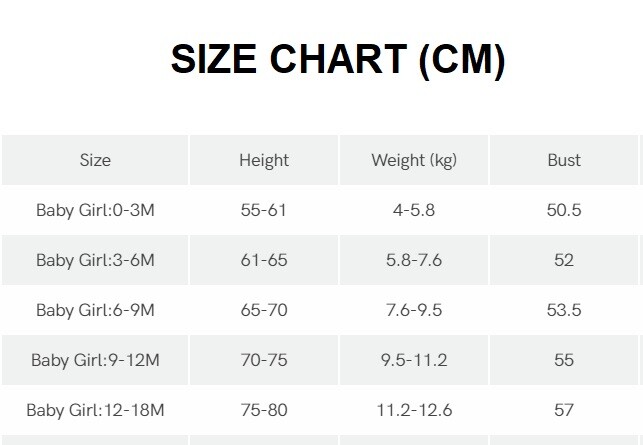Screen dimensions: 643x445
Task: Select the 75-80 height cell
Action: click(x=264, y=410)
